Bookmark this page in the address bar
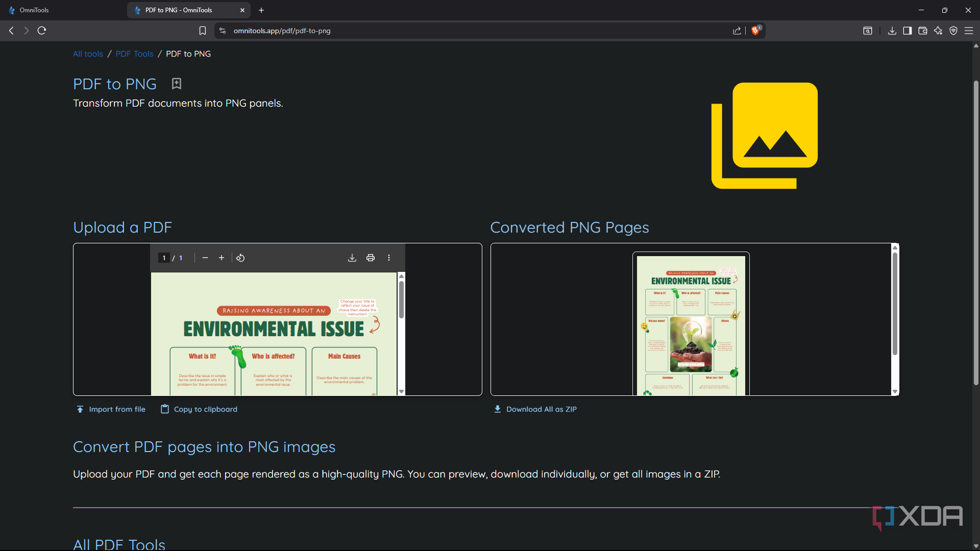 203,31
